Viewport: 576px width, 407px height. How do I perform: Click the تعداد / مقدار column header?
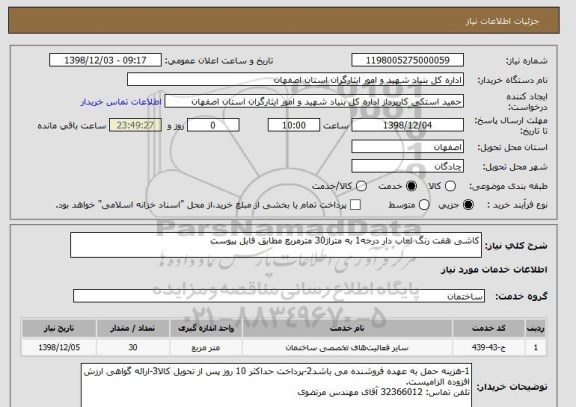[133, 328]
